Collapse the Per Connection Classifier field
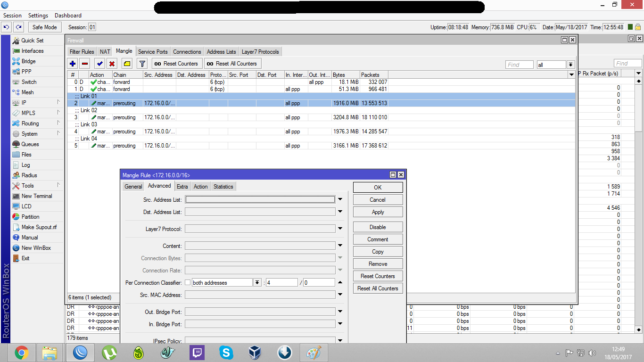 click(x=340, y=283)
